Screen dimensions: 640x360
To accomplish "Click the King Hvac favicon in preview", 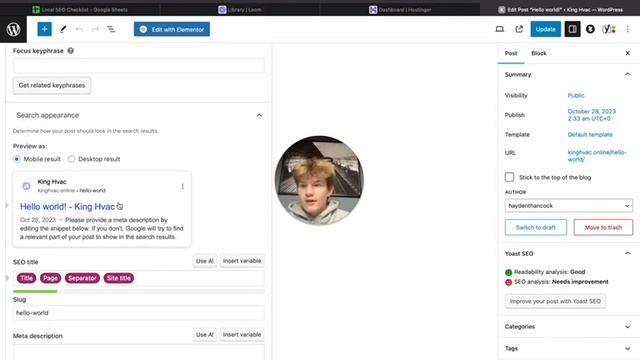I will [x=26, y=186].
